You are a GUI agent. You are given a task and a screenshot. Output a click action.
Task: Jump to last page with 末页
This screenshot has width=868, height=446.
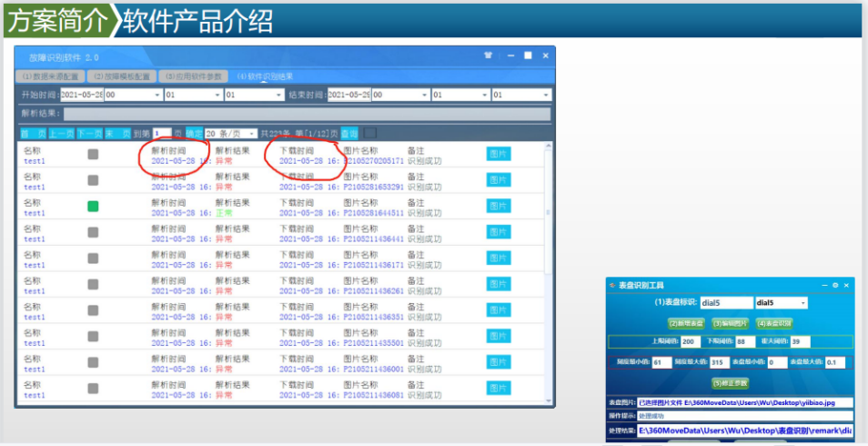tap(118, 134)
